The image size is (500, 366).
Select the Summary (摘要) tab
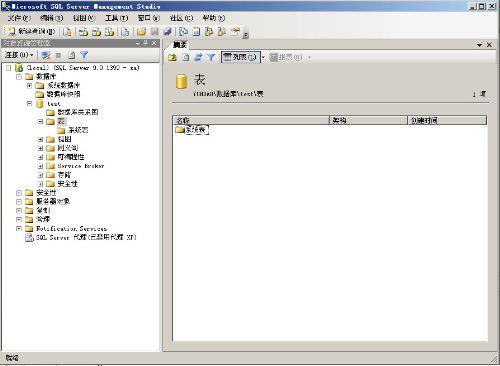180,45
